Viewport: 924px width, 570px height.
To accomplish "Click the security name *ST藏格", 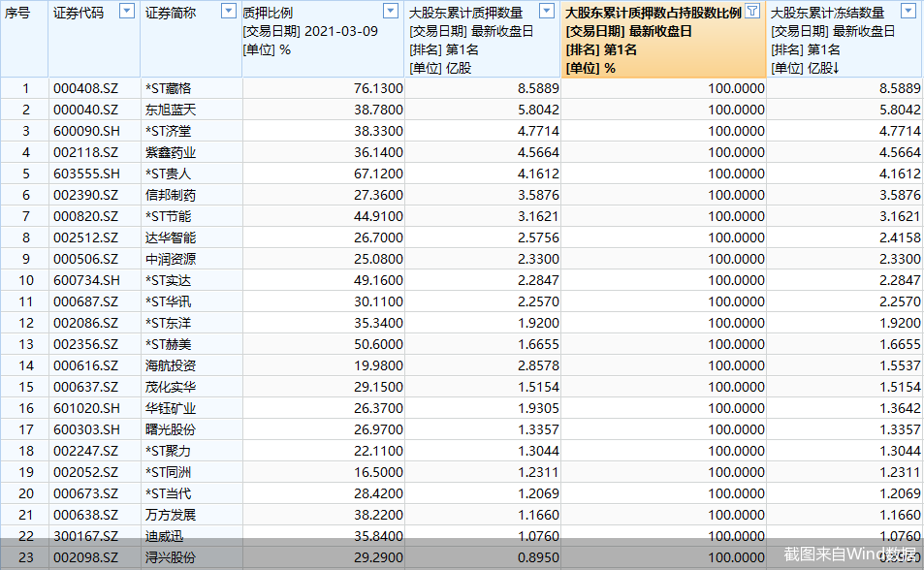I will [x=169, y=88].
